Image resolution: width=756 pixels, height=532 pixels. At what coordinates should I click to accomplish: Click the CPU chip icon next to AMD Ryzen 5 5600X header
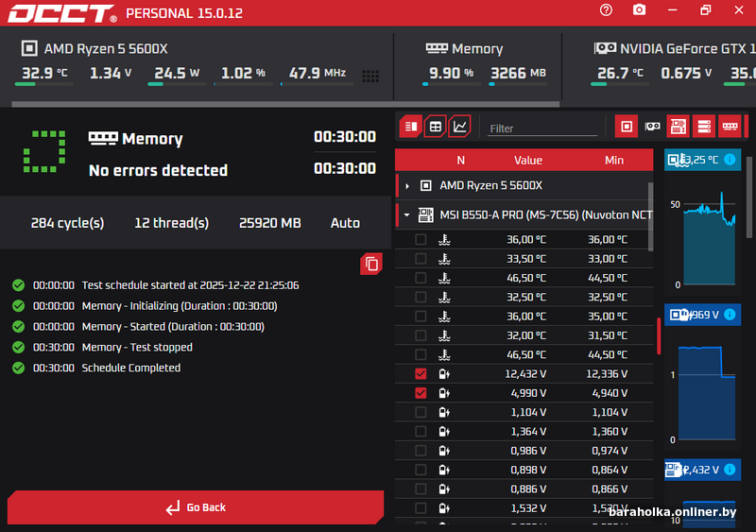pos(29,48)
